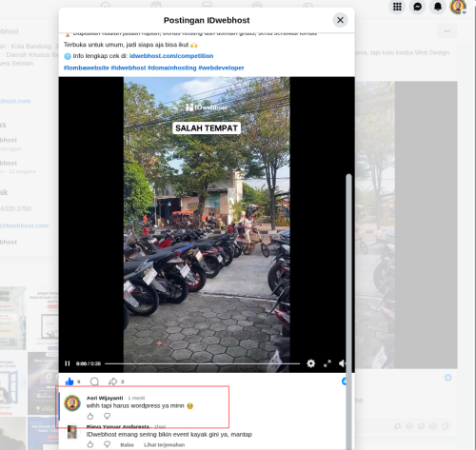The height and width of the screenshot is (450, 476).
Task: Open the notifications bell
Action: point(438,7)
